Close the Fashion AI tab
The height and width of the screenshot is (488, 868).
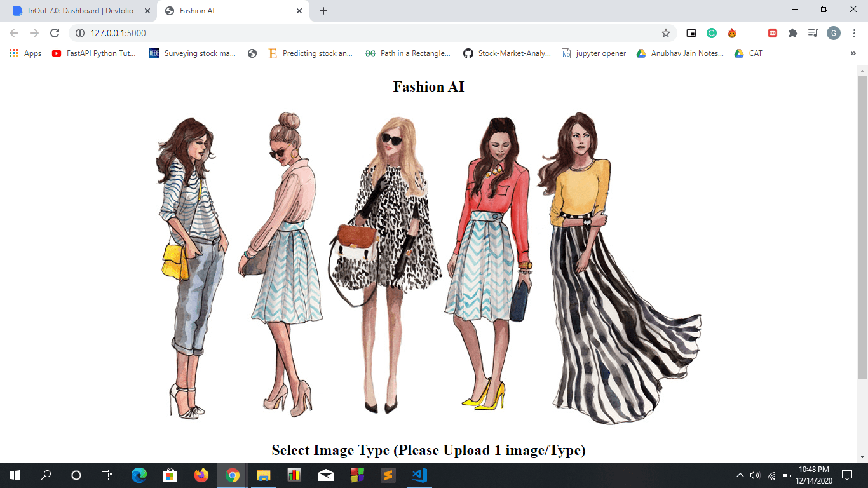299,11
